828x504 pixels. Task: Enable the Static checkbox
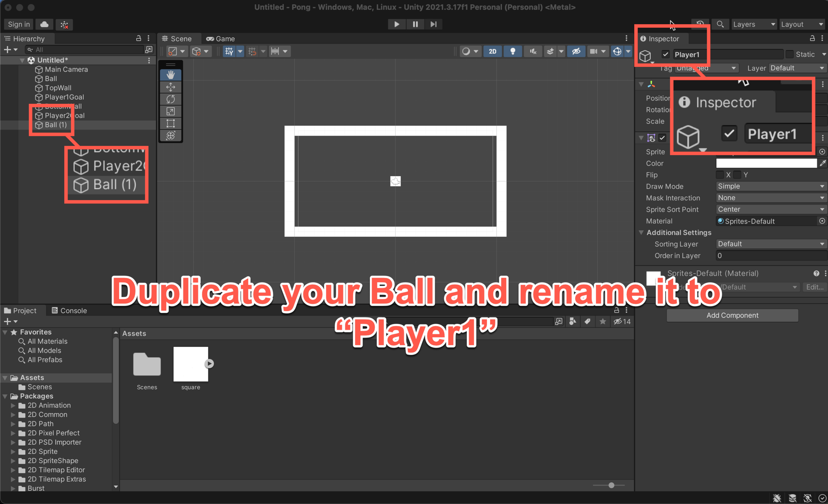click(789, 54)
